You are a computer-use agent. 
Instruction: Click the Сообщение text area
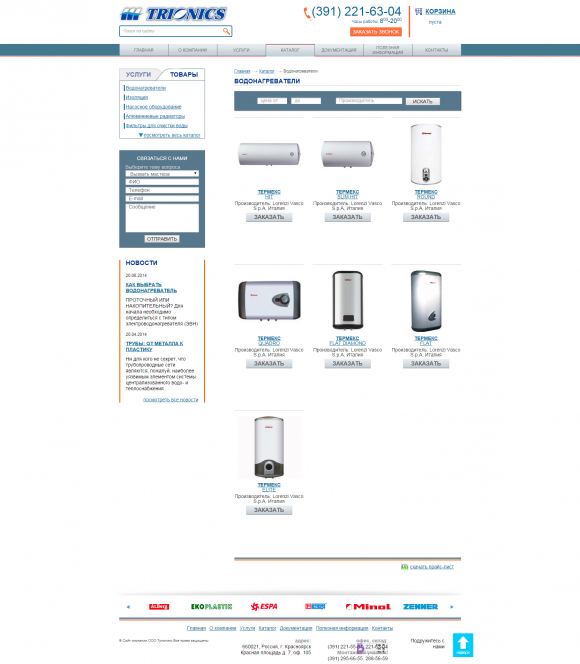point(162,218)
